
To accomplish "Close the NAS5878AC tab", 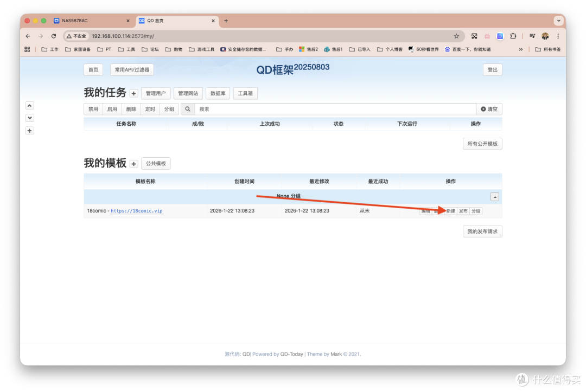I will coord(128,21).
